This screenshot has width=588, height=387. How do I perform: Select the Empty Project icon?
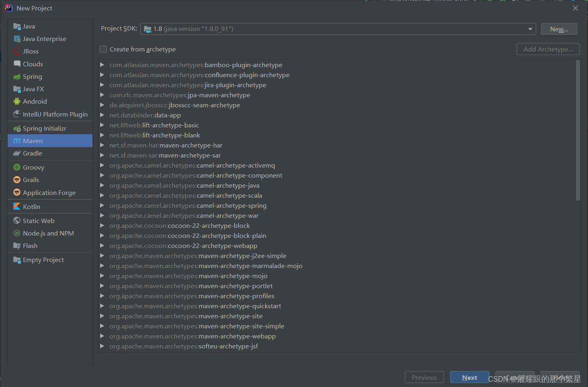pyautogui.click(x=17, y=260)
